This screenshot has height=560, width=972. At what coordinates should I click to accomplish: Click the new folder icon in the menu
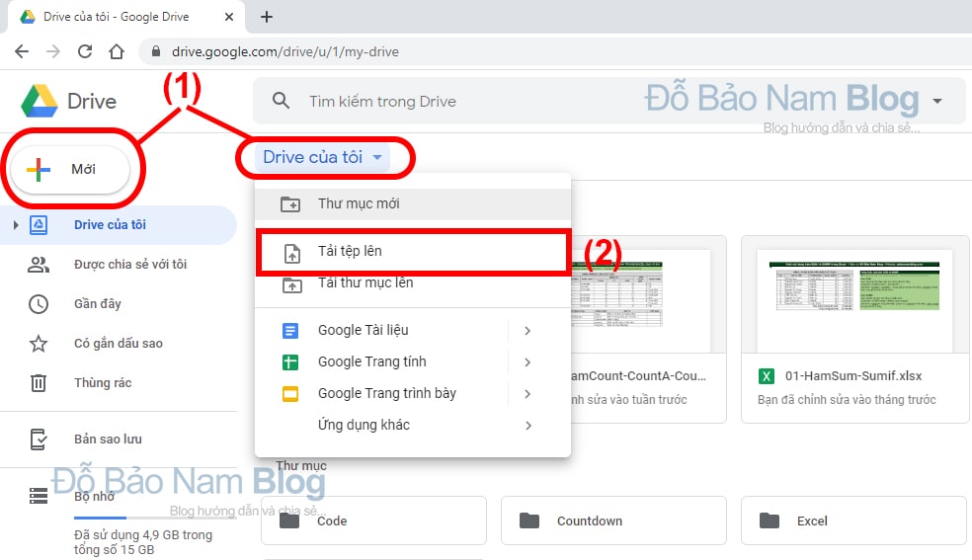290,203
